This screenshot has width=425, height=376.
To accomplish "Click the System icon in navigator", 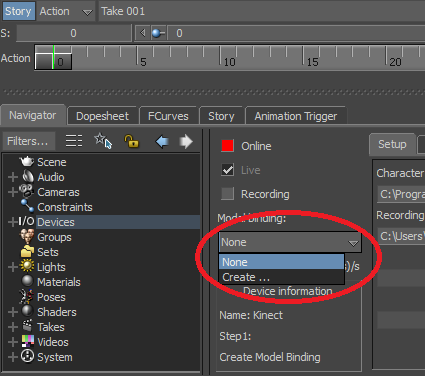I will click(27, 356).
